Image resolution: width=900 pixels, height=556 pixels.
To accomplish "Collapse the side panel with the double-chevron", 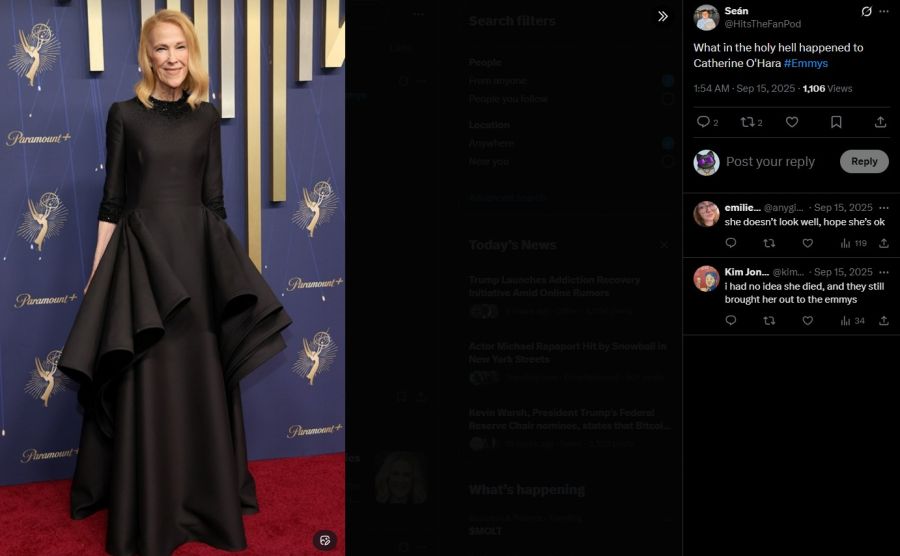I will pyautogui.click(x=662, y=16).
